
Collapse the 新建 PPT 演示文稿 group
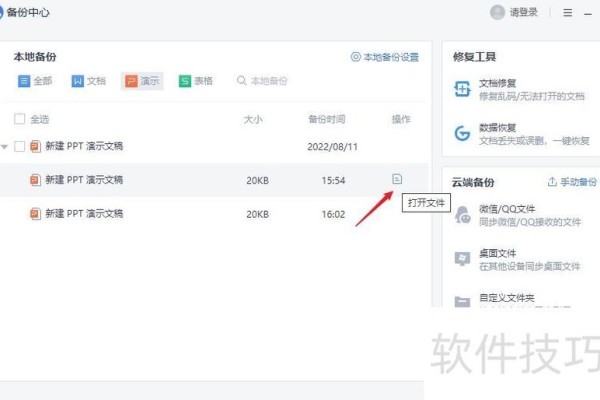[x=5, y=147]
